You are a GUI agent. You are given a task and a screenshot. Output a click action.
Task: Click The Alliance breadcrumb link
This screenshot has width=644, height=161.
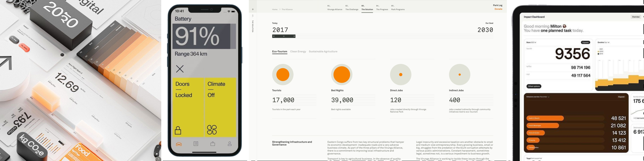287,10
